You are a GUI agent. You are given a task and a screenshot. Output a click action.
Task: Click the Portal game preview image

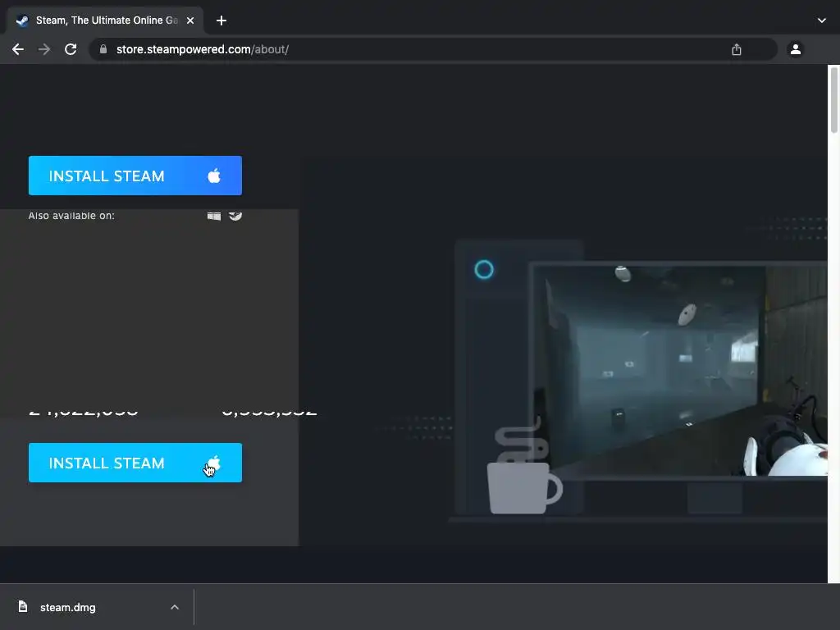[x=680, y=370]
